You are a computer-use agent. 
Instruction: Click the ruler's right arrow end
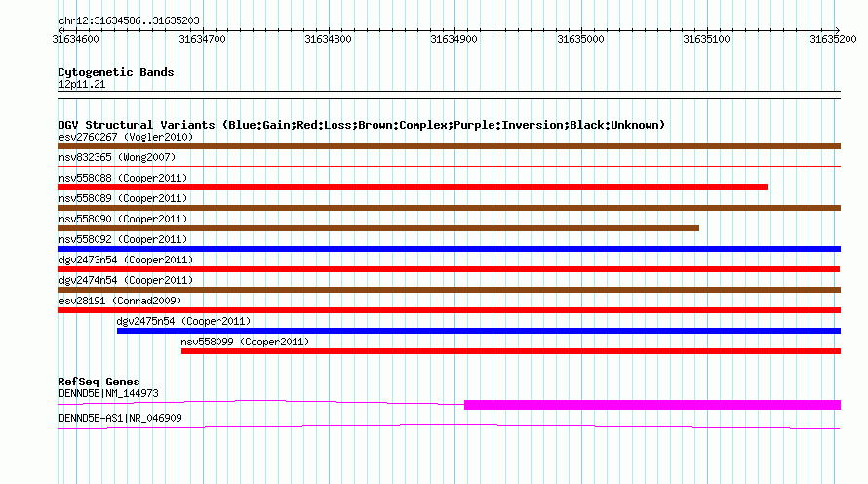tap(838, 30)
